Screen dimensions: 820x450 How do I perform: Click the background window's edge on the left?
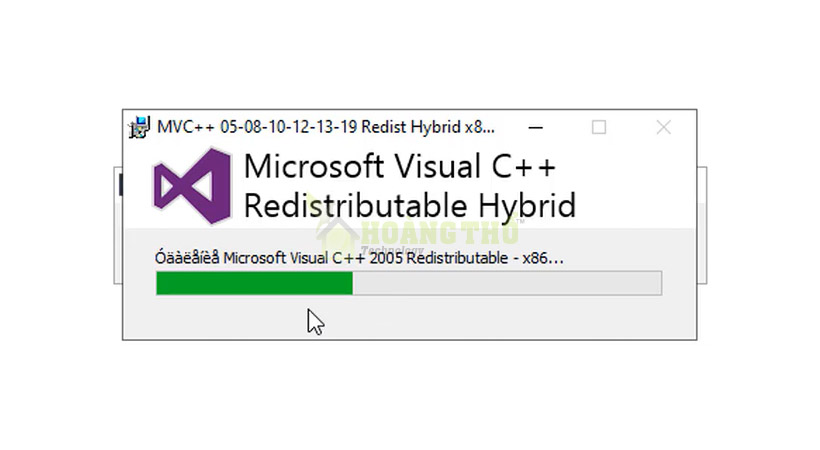click(x=118, y=225)
